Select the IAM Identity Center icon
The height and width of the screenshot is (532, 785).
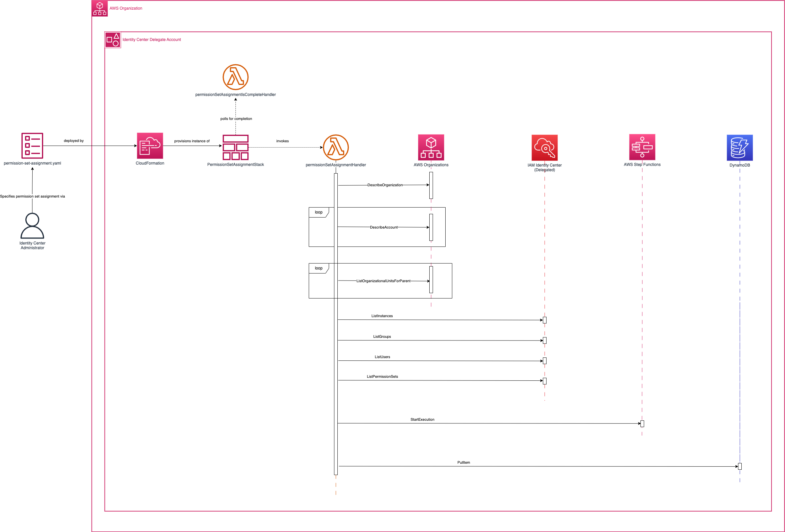tap(544, 148)
